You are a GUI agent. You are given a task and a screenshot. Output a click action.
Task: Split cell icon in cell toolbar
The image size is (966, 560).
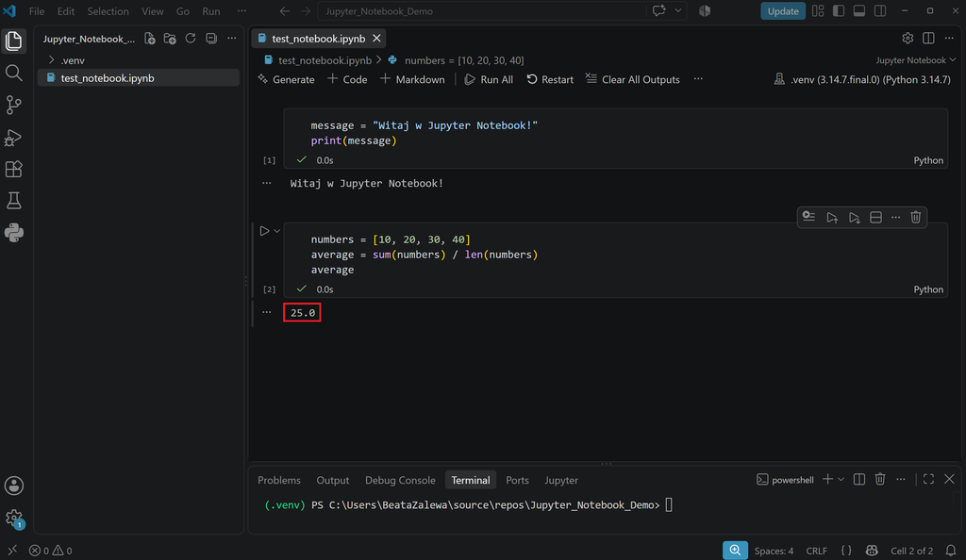click(x=875, y=217)
